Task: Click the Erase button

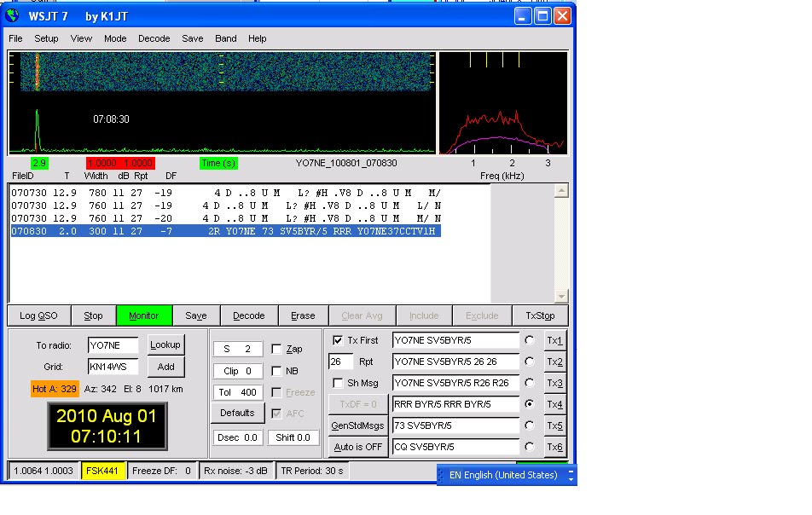Action: [303, 315]
